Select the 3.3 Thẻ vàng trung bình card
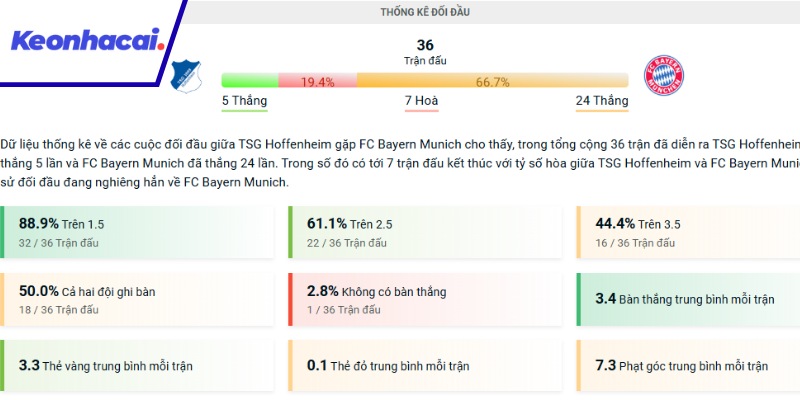This screenshot has width=800, height=400. pos(138,365)
